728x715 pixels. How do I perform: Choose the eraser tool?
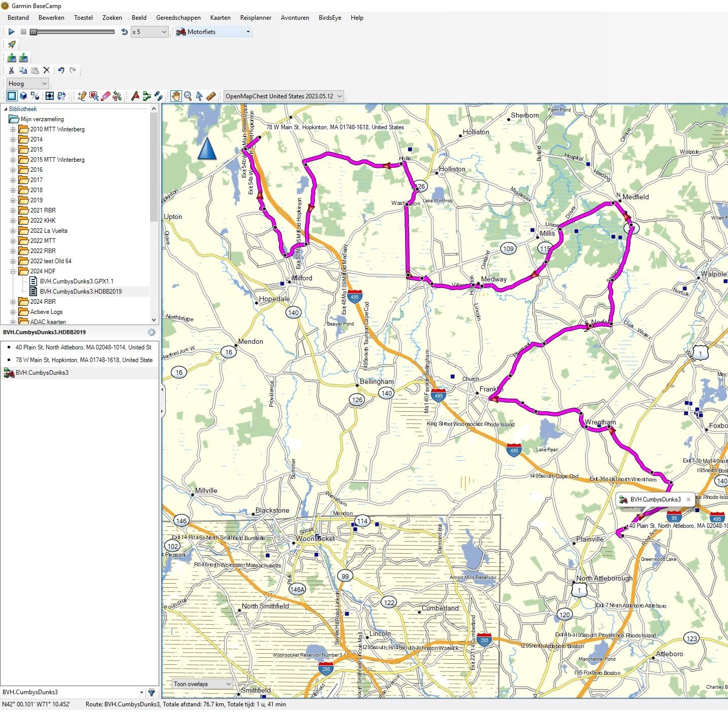[x=105, y=96]
